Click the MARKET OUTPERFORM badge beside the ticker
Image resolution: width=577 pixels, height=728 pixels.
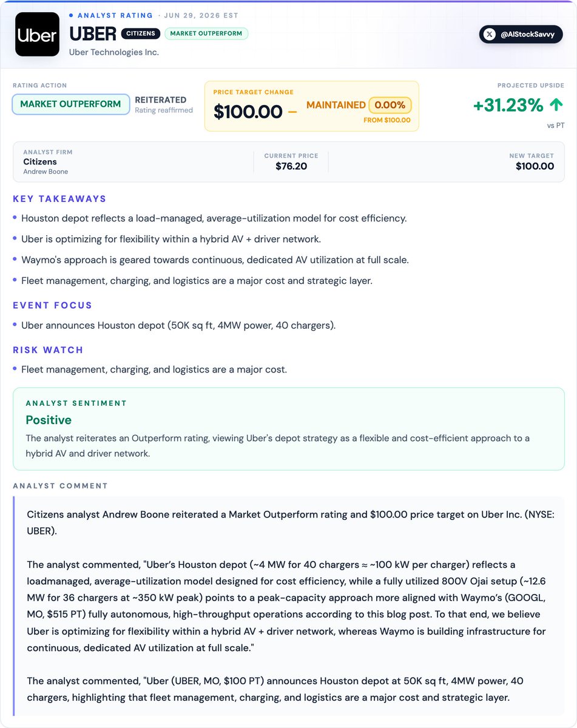[206, 33]
